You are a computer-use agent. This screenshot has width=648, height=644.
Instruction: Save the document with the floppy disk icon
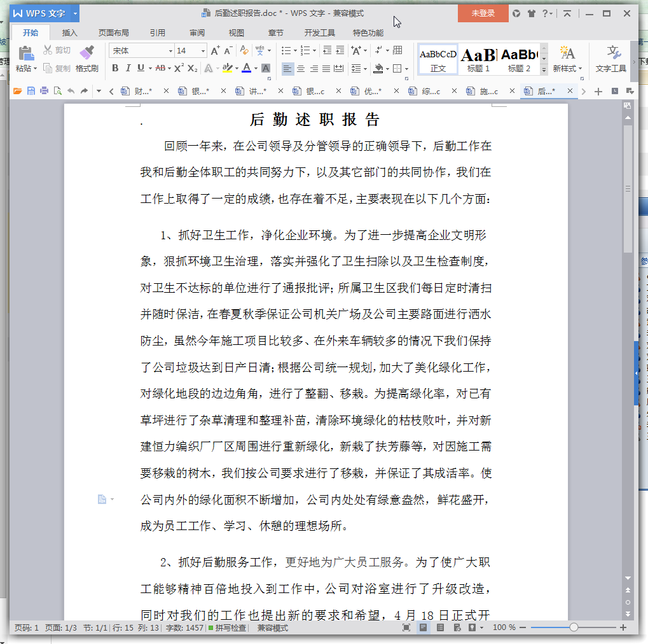31,91
